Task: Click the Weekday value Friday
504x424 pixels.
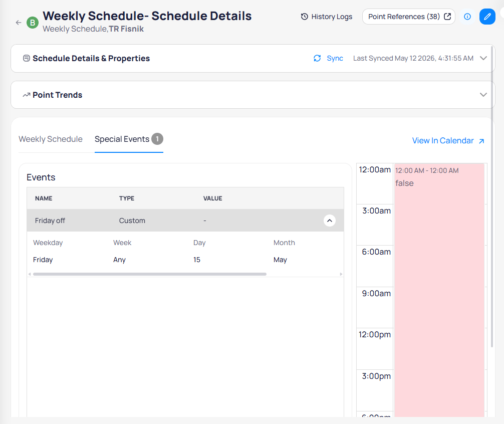Action: pyautogui.click(x=43, y=260)
